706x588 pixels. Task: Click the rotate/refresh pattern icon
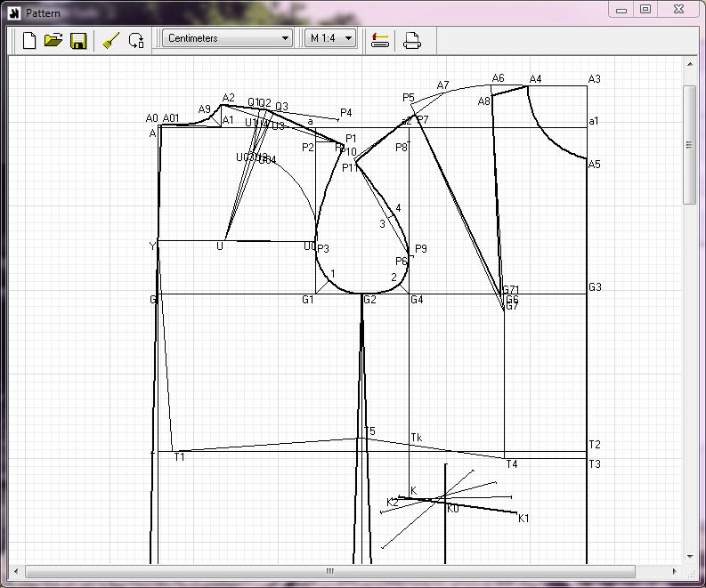[x=136, y=41]
